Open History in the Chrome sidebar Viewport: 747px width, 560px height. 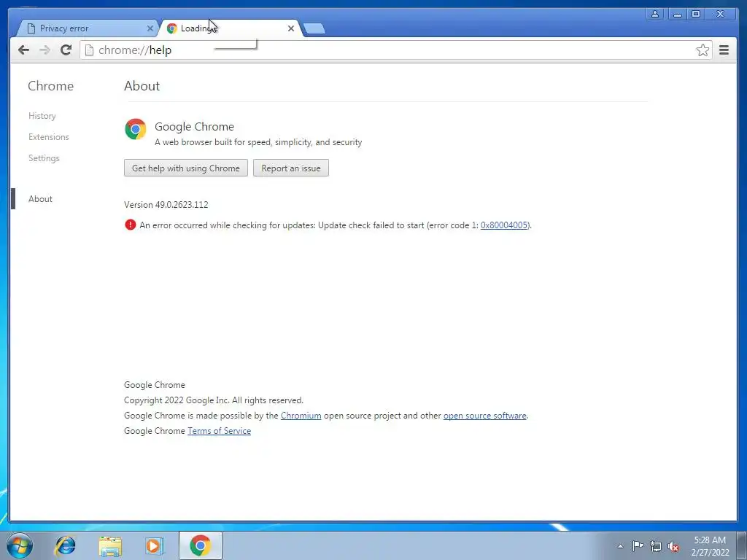[x=42, y=116]
